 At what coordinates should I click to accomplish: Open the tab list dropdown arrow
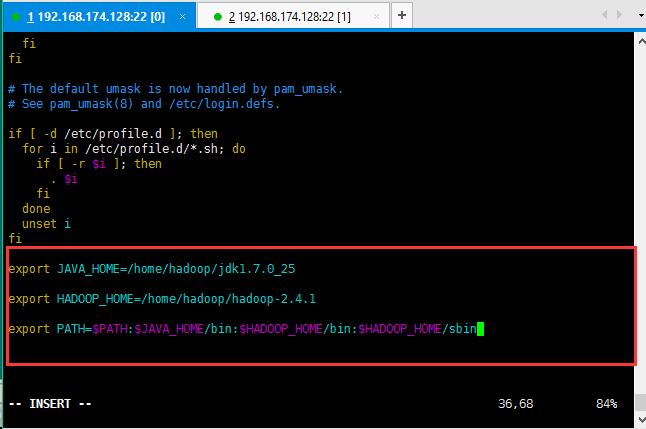coord(641,16)
